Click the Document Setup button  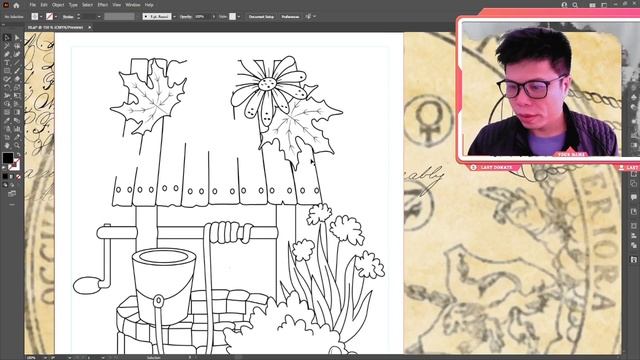tap(261, 17)
